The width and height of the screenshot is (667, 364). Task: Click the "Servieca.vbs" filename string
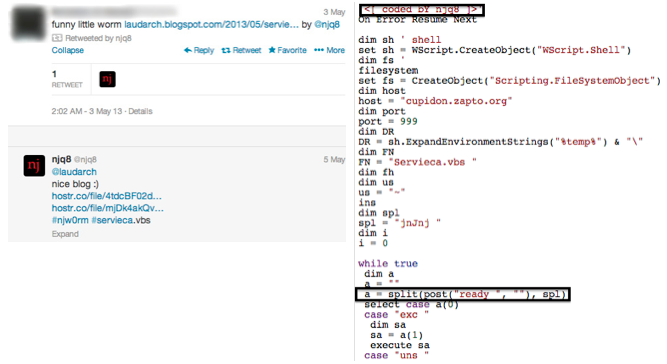(432, 162)
